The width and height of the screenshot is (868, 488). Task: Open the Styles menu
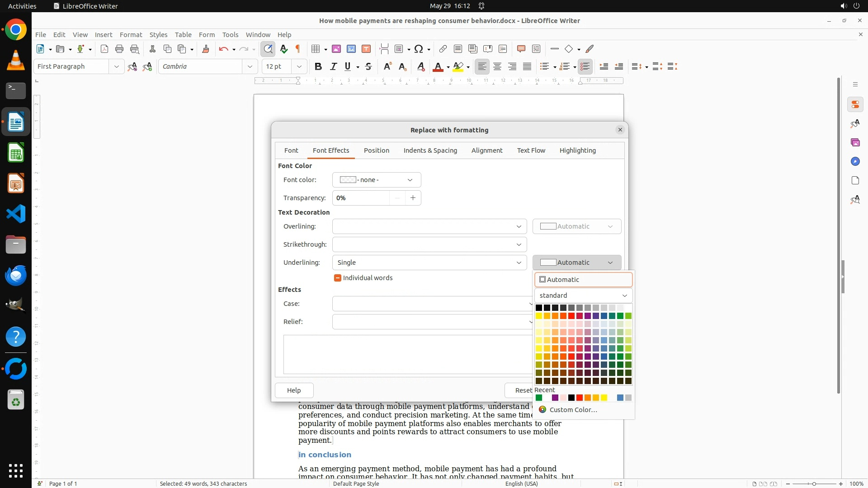158,34
